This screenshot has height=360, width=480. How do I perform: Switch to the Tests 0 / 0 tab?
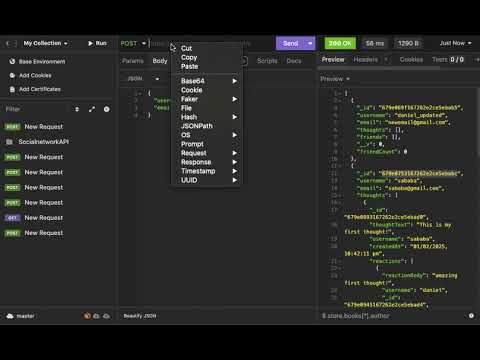coord(448,59)
